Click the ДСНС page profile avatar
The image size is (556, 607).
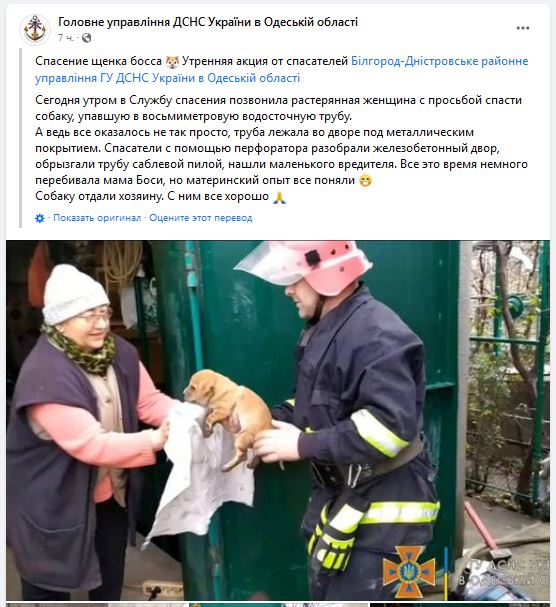(x=35, y=29)
